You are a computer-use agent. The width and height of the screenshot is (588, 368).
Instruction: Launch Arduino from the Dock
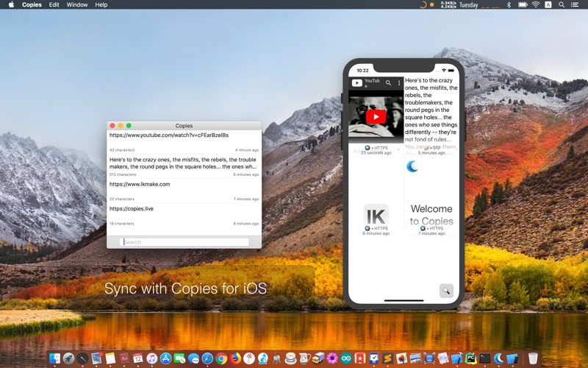[346, 358]
